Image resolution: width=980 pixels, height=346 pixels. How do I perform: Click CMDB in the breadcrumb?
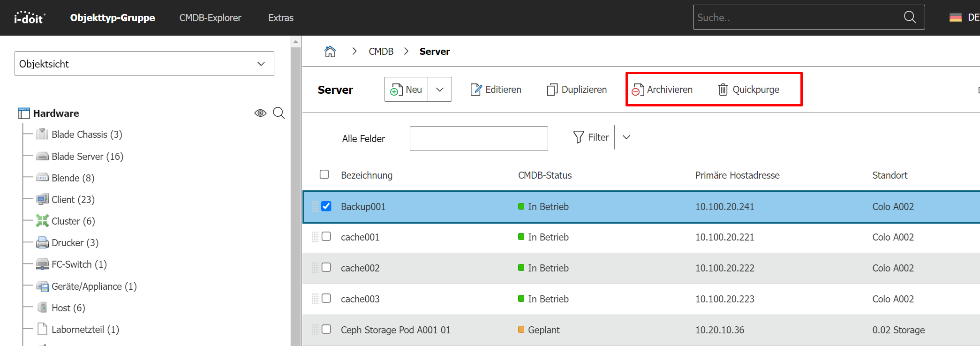point(381,52)
